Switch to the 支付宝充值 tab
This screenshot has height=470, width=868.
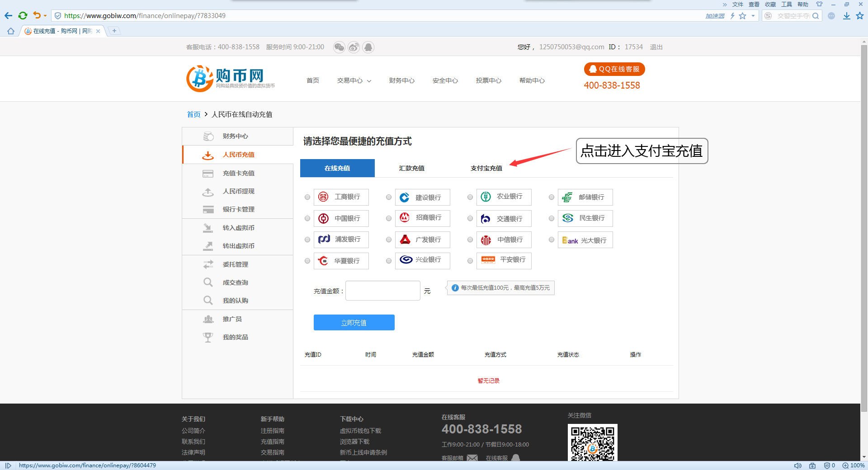pyautogui.click(x=486, y=168)
